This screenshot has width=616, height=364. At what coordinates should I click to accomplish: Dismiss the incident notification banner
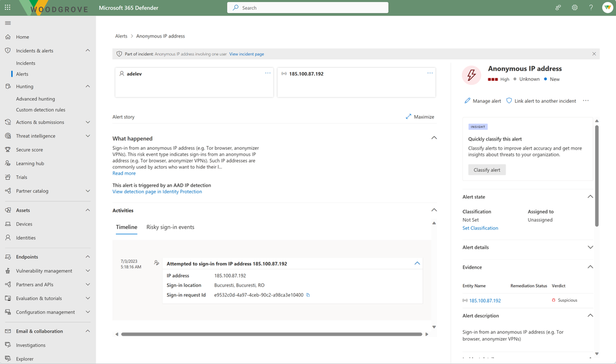click(594, 54)
